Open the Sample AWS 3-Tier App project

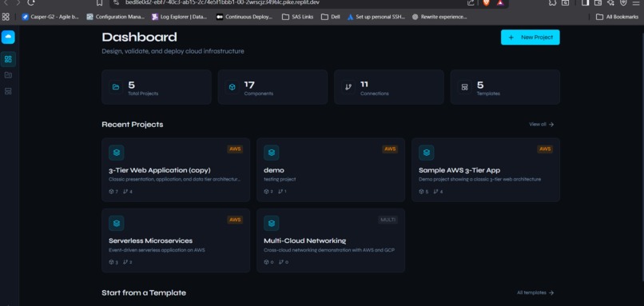pos(459,170)
